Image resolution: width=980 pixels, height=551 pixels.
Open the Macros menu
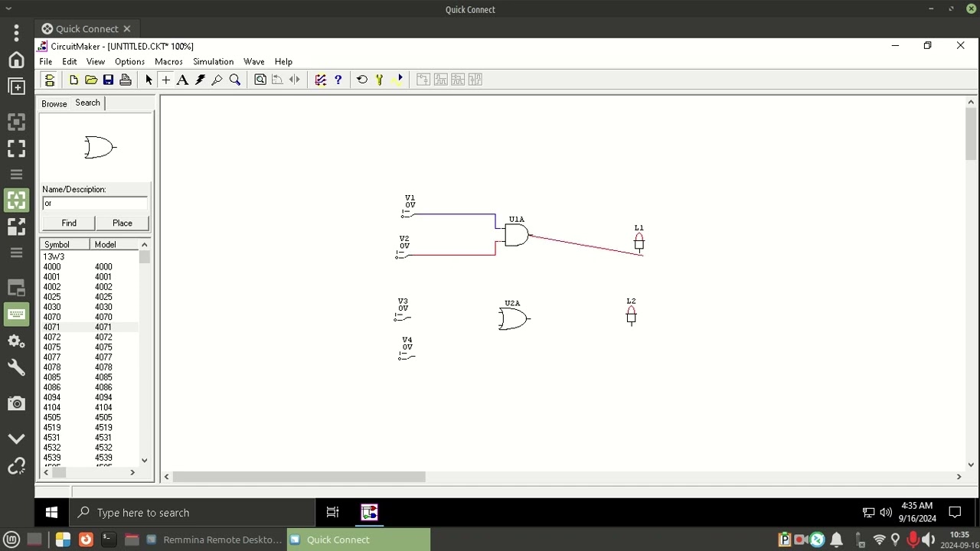click(x=168, y=61)
